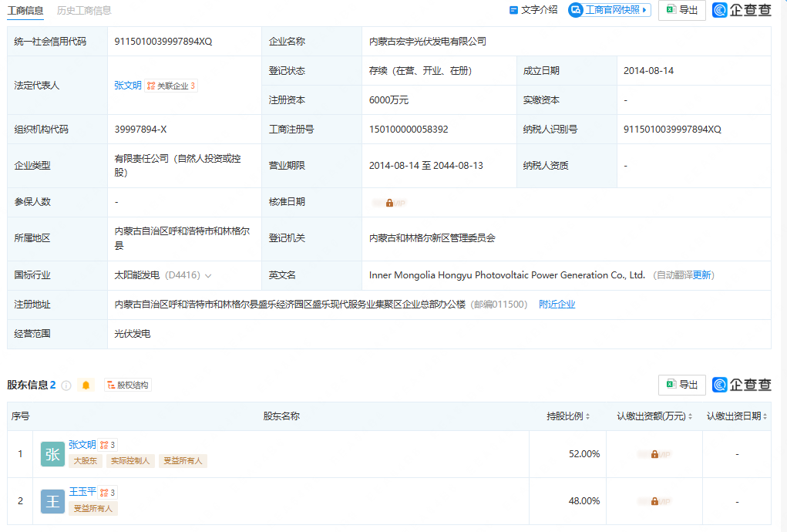Open shareholder 王玉平 name link
Viewport: 787px width, 532px height.
[x=82, y=492]
